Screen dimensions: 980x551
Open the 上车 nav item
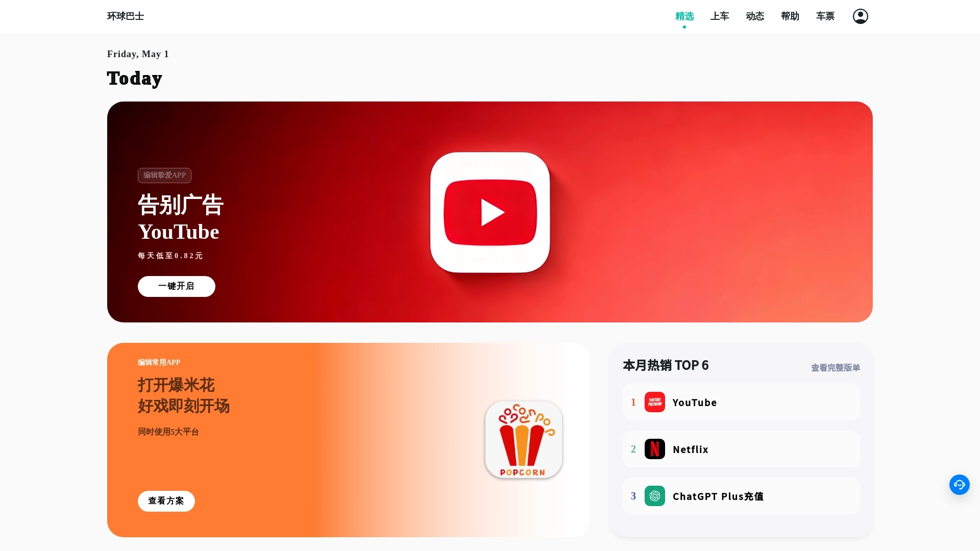click(x=719, y=16)
